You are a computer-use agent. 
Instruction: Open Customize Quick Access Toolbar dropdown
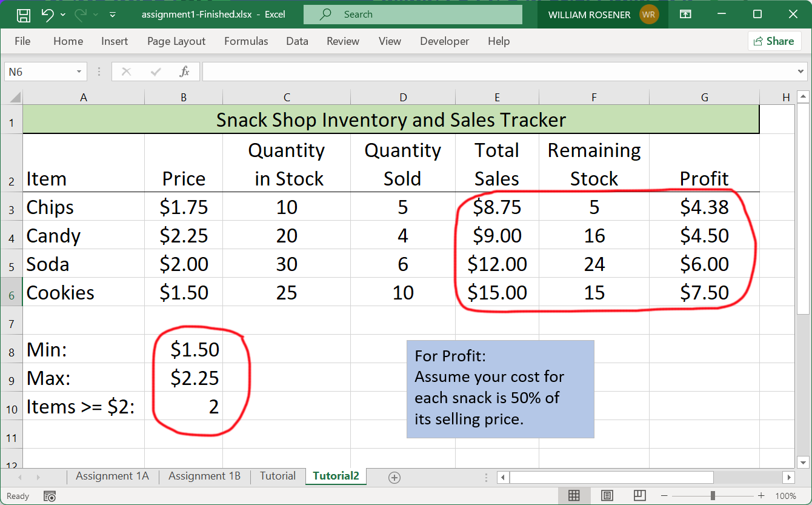pyautogui.click(x=113, y=15)
